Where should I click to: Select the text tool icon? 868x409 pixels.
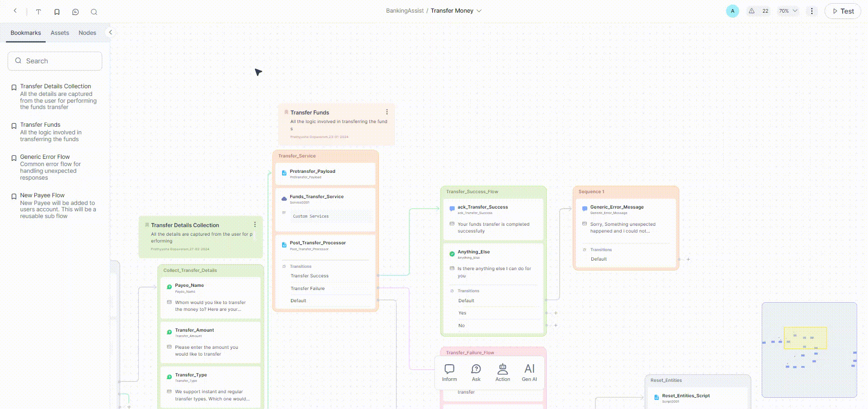pyautogui.click(x=38, y=12)
